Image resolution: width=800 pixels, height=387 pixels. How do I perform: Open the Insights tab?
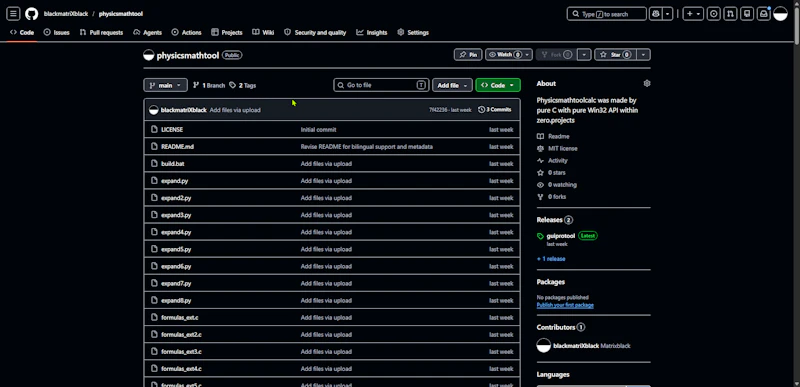tap(372, 33)
